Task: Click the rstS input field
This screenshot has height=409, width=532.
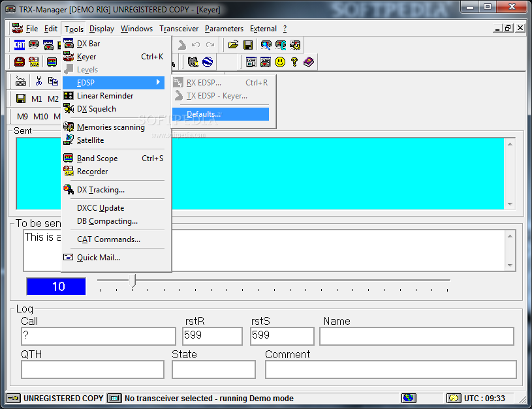Action: point(282,336)
